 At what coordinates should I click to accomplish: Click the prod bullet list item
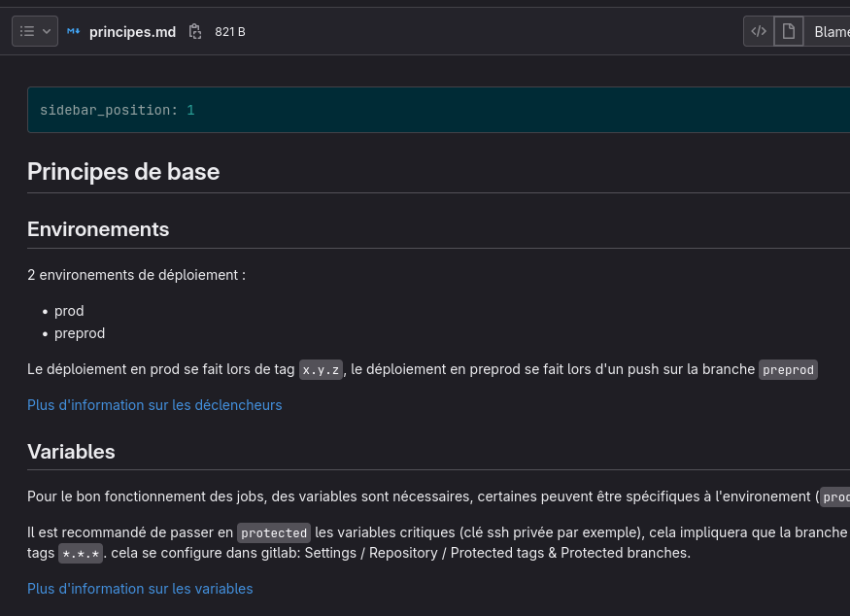(69, 311)
